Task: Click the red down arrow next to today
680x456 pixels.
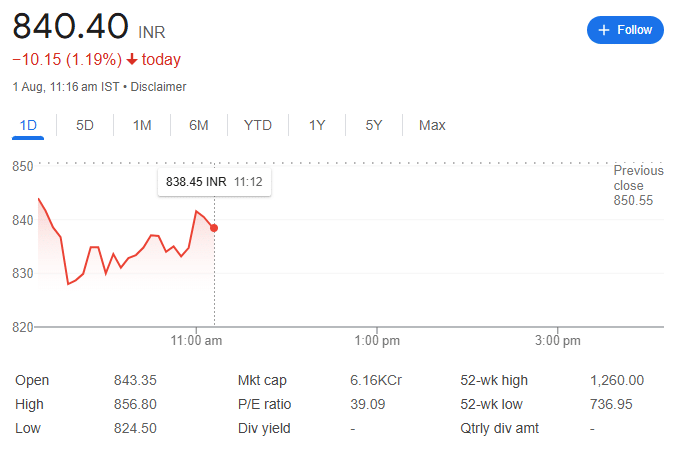Action: (x=131, y=60)
